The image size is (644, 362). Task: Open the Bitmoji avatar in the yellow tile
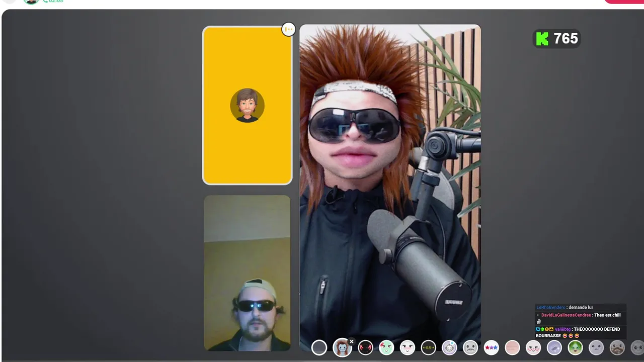tap(247, 106)
